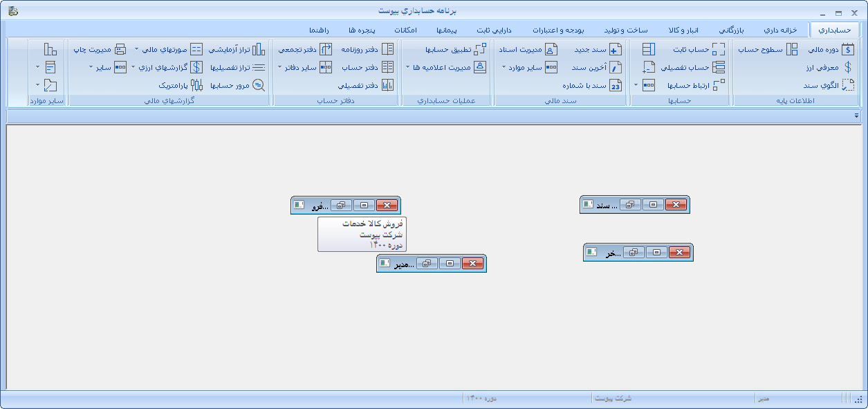Open the مرور حسابها magnifier icon
The height and width of the screenshot is (409, 868).
tap(258, 85)
